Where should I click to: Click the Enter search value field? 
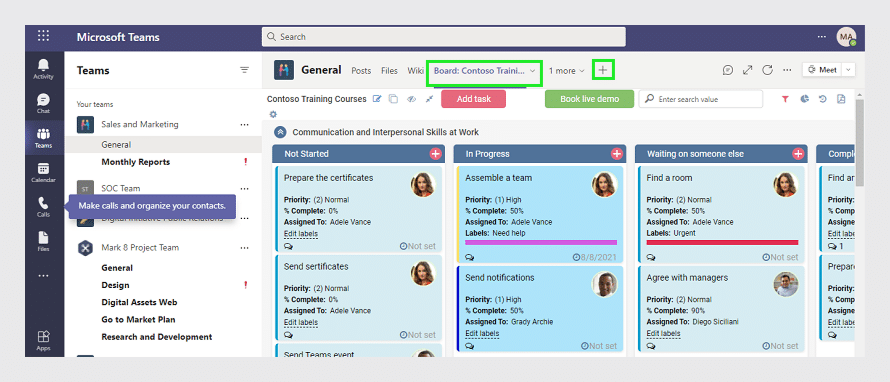tap(700, 99)
